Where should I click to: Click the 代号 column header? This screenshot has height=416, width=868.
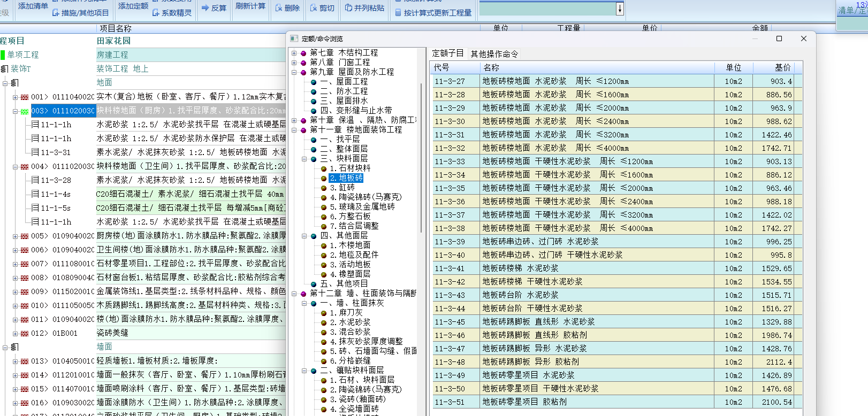pos(455,67)
